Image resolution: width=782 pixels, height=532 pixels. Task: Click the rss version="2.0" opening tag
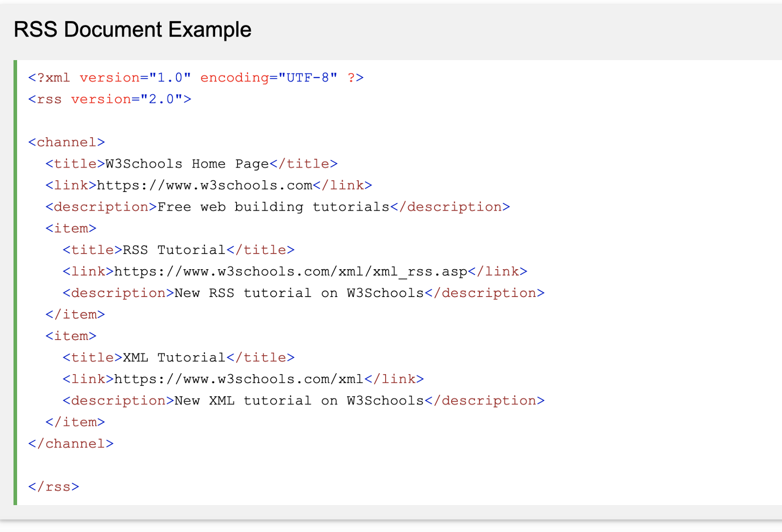pos(109,99)
